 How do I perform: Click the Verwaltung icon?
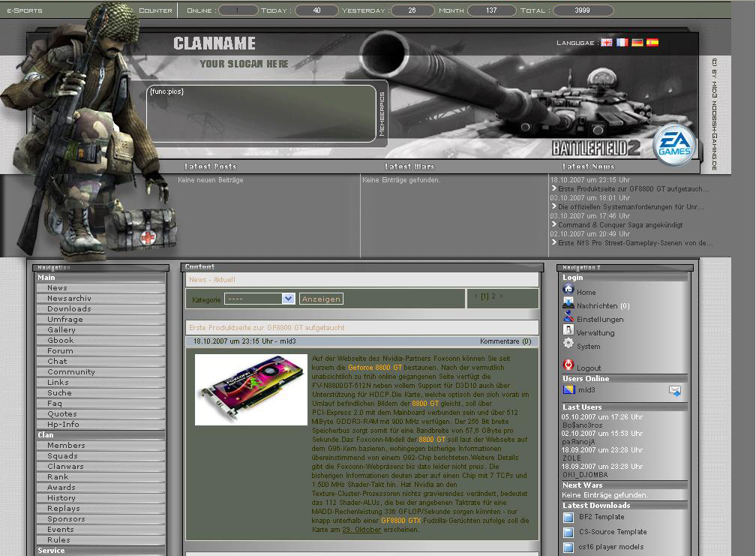pyautogui.click(x=568, y=330)
